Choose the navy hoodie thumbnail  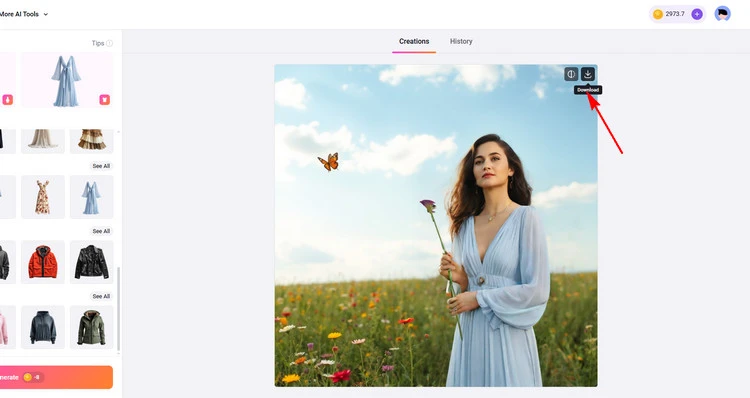[43, 327]
